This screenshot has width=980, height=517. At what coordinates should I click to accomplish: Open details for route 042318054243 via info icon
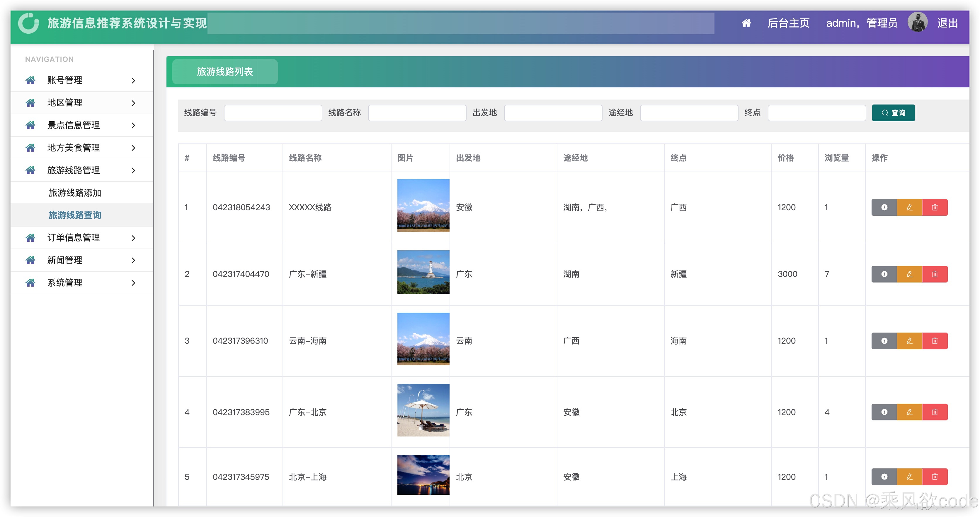coord(884,207)
